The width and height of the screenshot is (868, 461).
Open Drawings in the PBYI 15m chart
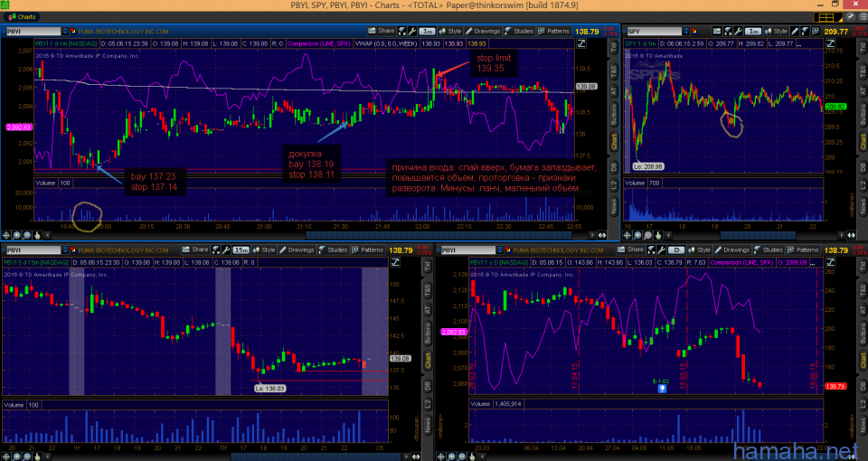click(x=297, y=250)
